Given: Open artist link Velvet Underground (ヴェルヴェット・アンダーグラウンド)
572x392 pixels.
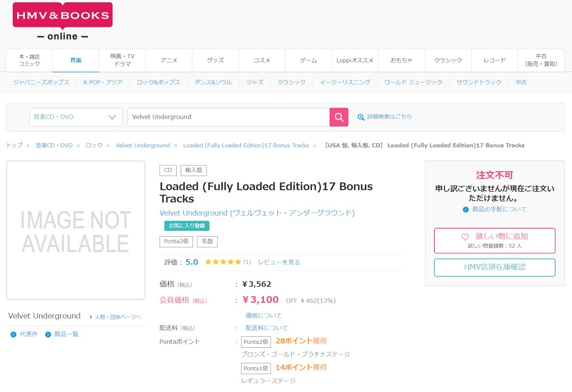Looking at the screenshot, I should pos(257,213).
